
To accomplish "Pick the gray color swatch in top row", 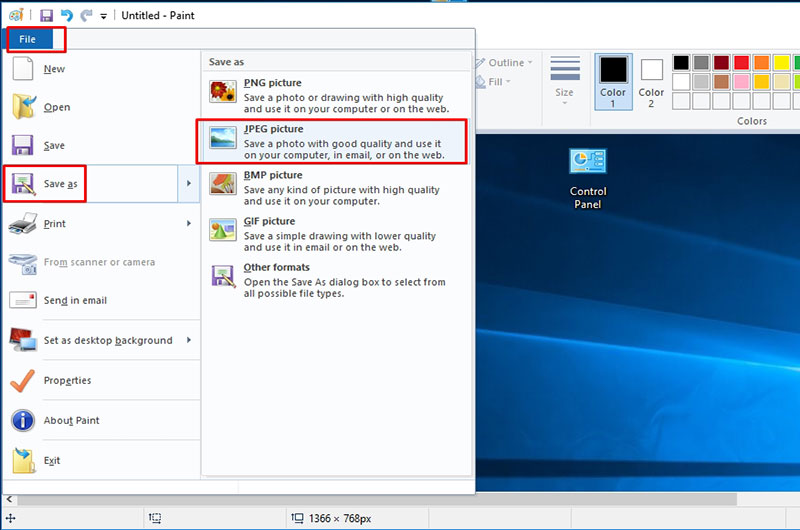I will click(701, 63).
